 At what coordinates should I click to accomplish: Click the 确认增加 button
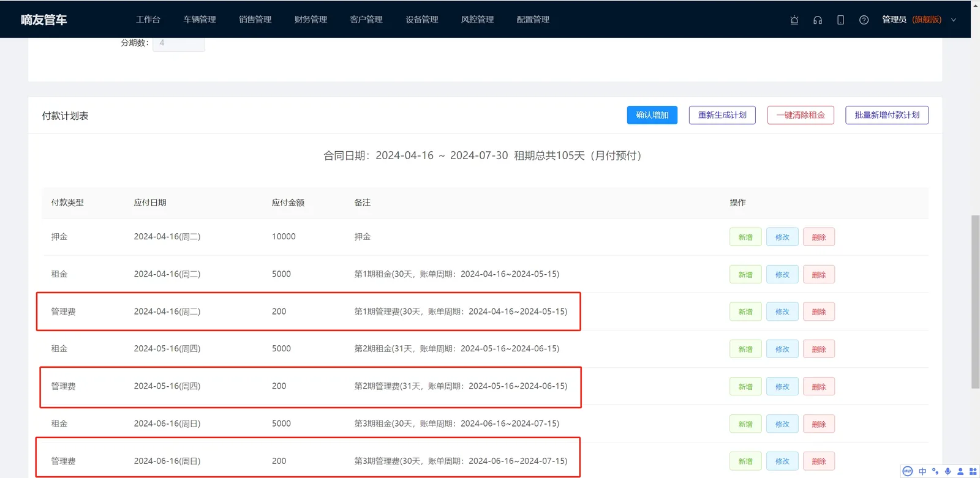(x=652, y=115)
